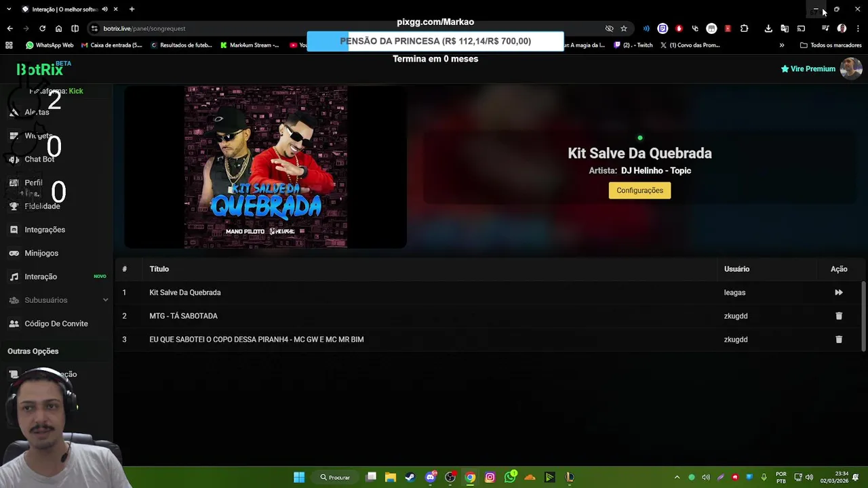Open Caixa de entrada bookmark
The width and height of the screenshot is (868, 488).
[112, 45]
